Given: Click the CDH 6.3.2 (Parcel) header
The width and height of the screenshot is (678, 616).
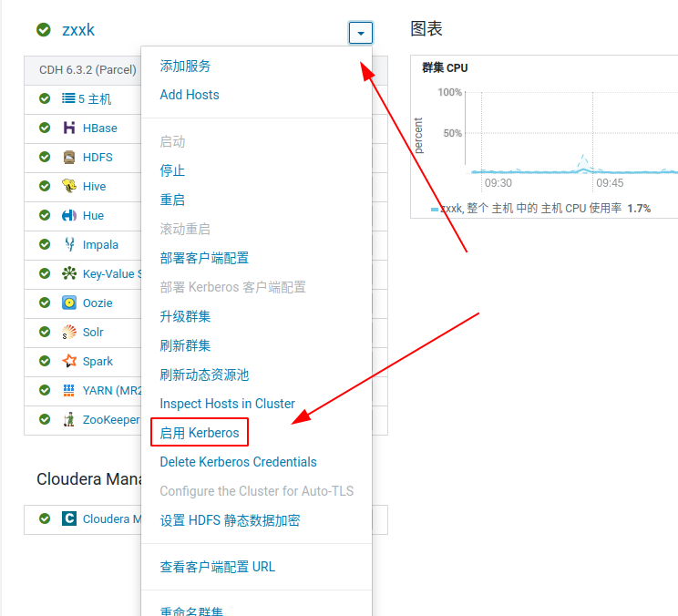Looking at the screenshot, I should click(x=87, y=69).
